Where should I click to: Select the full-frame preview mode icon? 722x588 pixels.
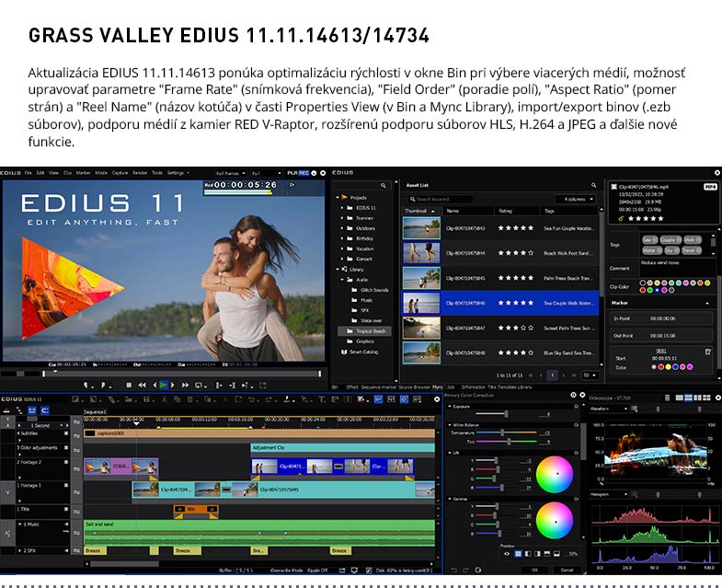[x=518, y=553]
